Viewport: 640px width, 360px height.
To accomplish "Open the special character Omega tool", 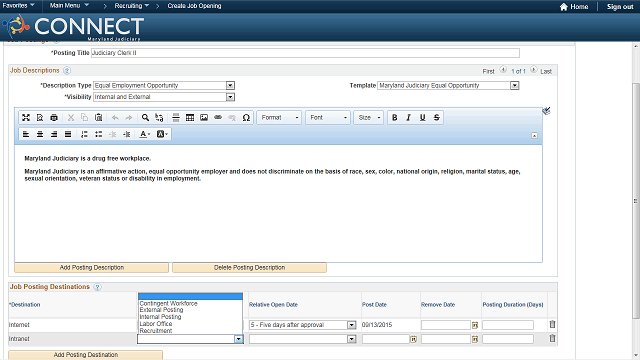I will 246,118.
